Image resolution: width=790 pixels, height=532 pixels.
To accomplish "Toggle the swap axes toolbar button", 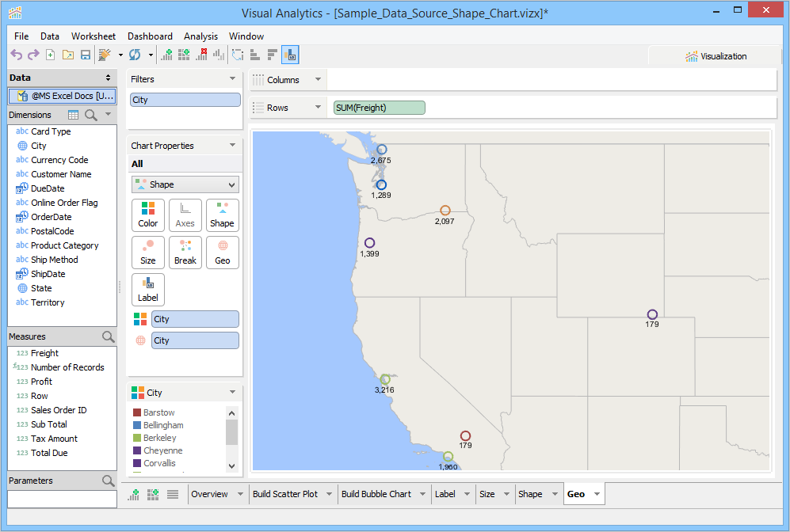I will [237, 55].
